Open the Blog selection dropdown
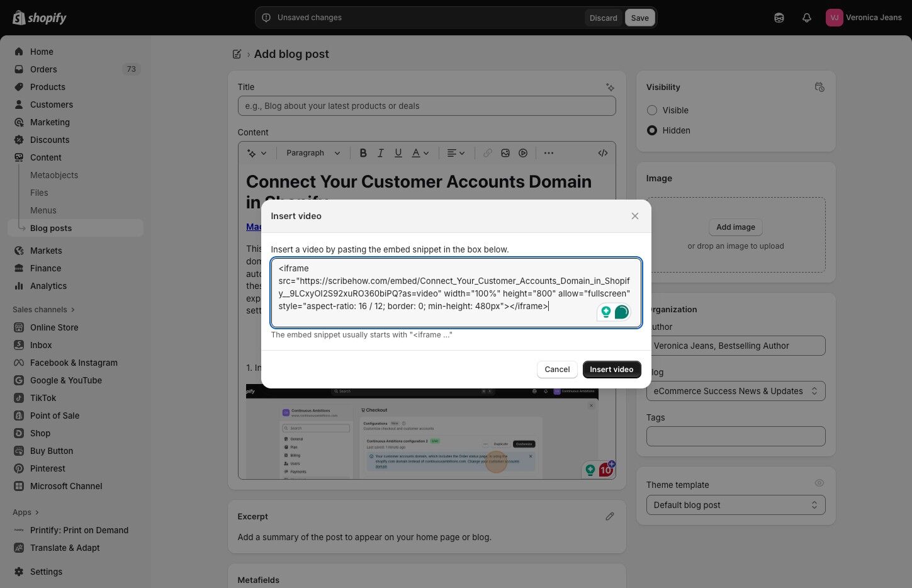The height and width of the screenshot is (588, 912). click(736, 391)
